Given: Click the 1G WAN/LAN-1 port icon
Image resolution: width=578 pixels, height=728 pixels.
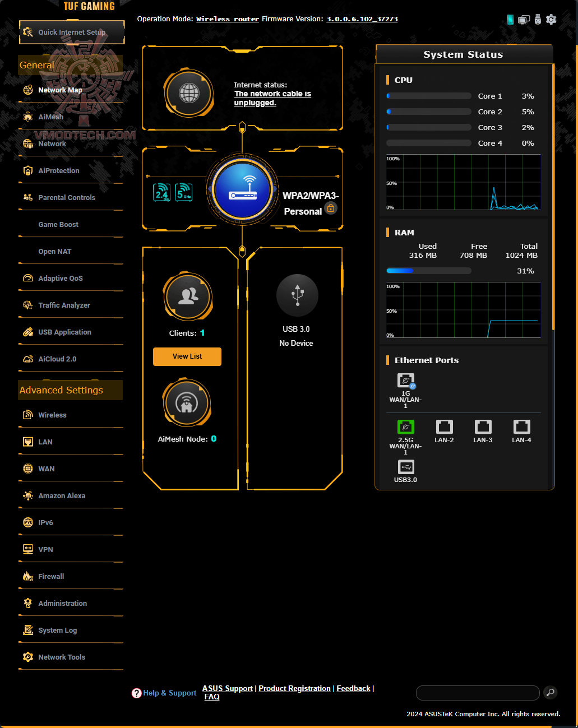Looking at the screenshot, I should pyautogui.click(x=406, y=381).
